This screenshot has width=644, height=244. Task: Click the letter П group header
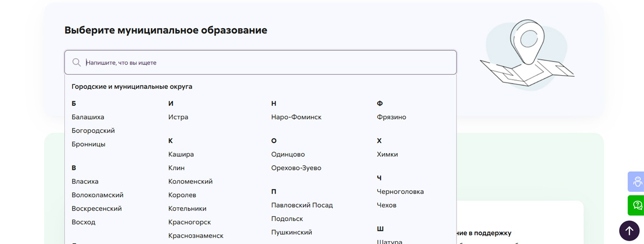pyautogui.click(x=273, y=191)
